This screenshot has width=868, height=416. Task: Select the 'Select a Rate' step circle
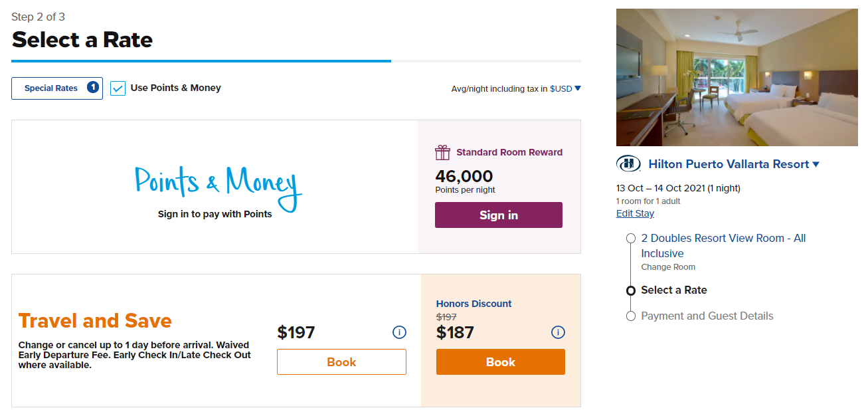tap(630, 290)
